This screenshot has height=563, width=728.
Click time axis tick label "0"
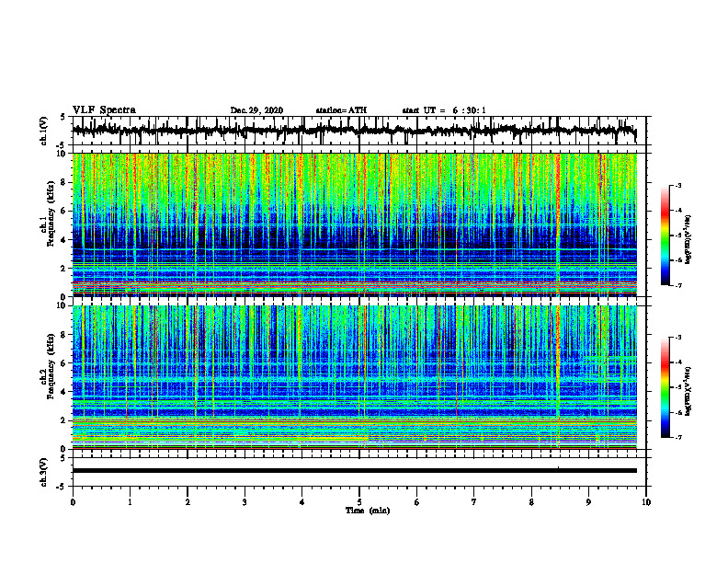pos(73,502)
